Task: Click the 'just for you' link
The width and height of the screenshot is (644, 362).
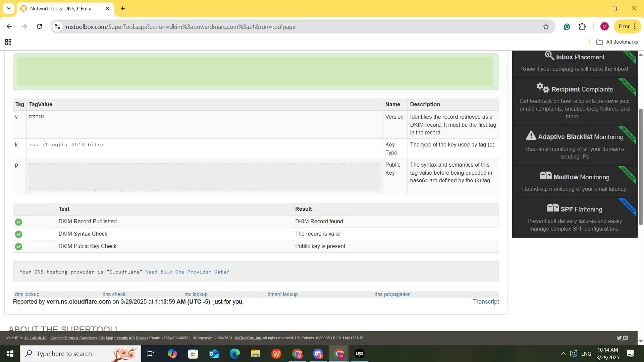Action: tap(227, 302)
